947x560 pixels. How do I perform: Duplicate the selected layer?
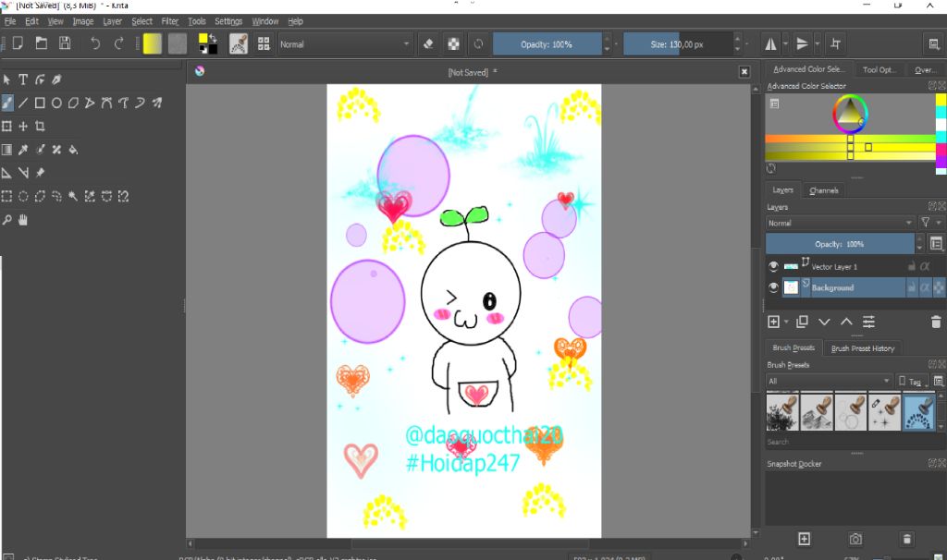pos(802,322)
